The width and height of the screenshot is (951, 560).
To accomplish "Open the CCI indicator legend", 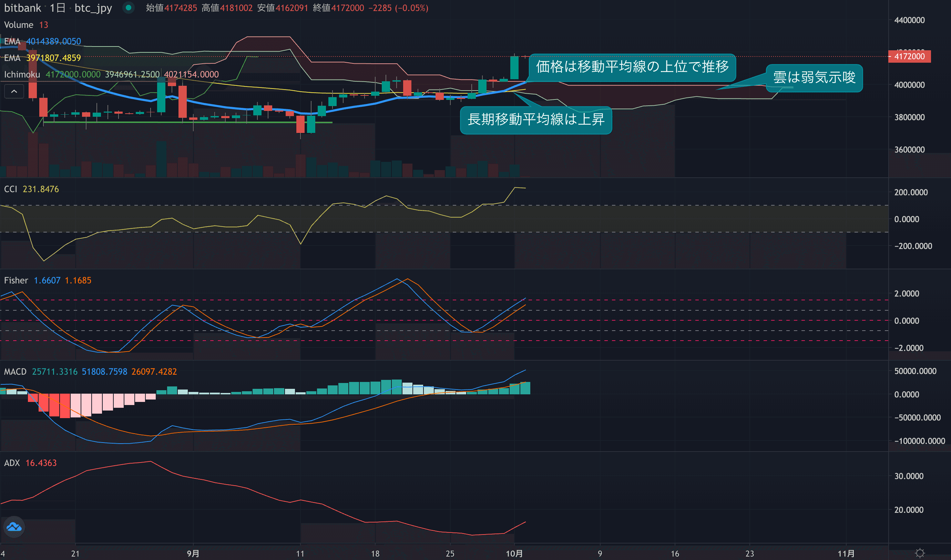I will [11, 189].
